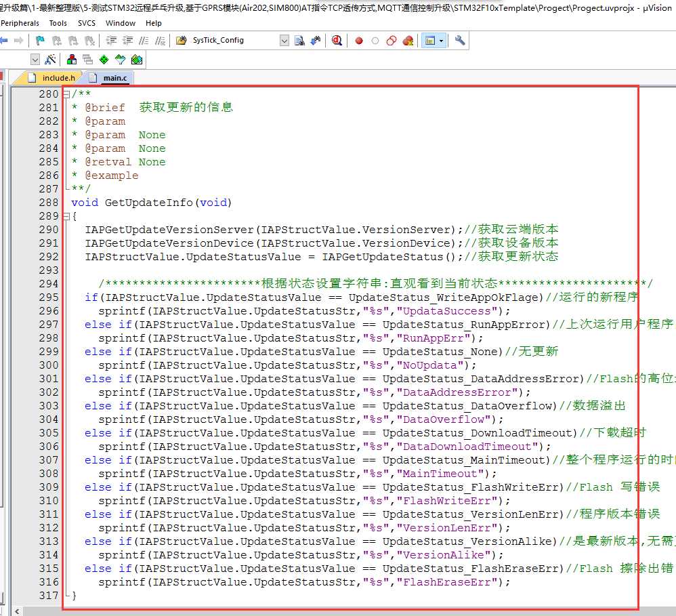Click the "NoUpdata" string literal
The height and width of the screenshot is (616, 676).
[x=430, y=365]
